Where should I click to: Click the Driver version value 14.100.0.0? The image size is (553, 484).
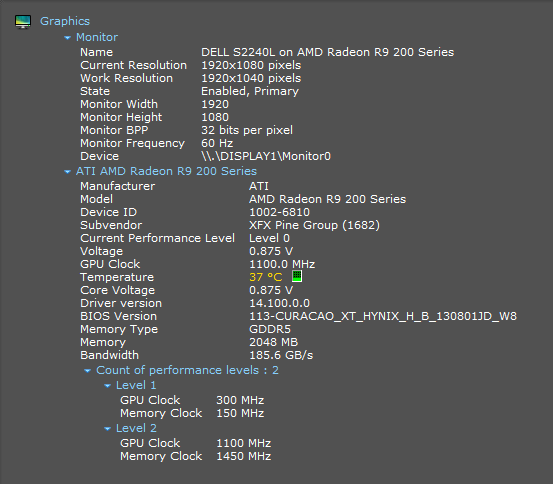click(279, 303)
